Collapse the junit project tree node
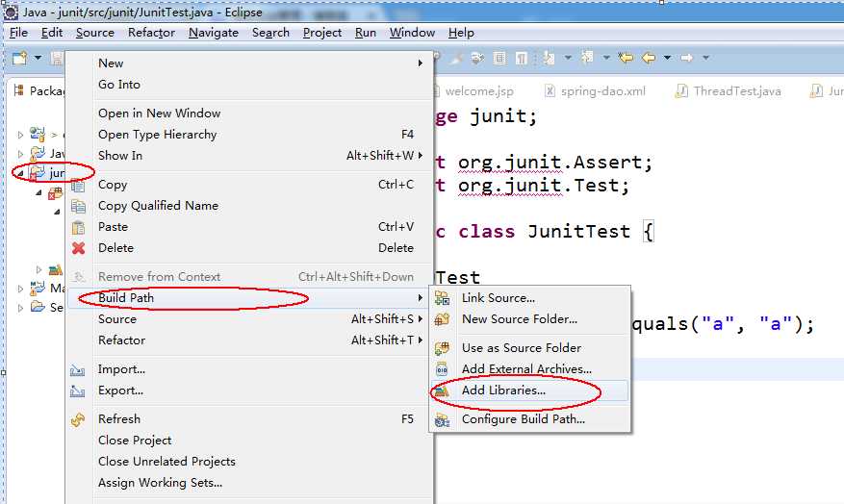 pos(20,174)
